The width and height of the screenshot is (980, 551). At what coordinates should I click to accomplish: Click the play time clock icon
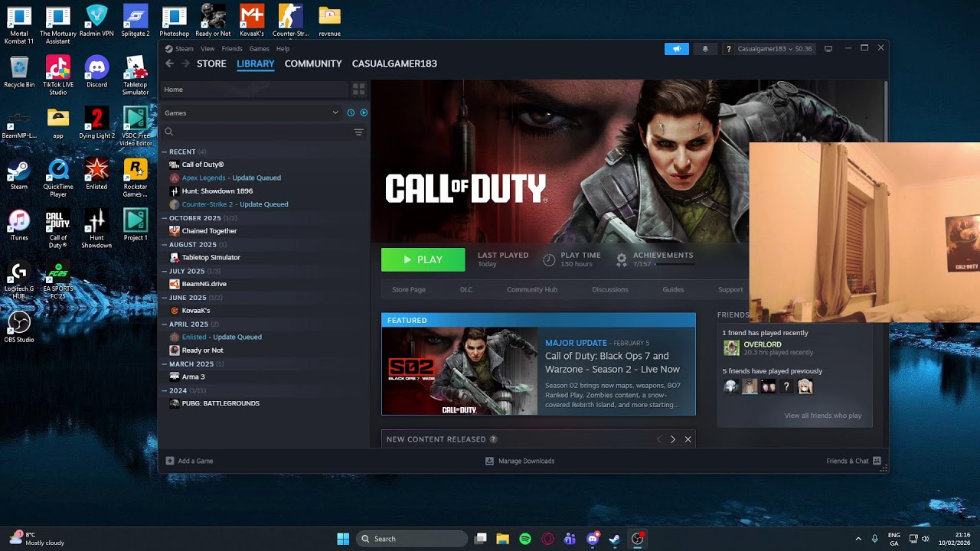tap(549, 259)
